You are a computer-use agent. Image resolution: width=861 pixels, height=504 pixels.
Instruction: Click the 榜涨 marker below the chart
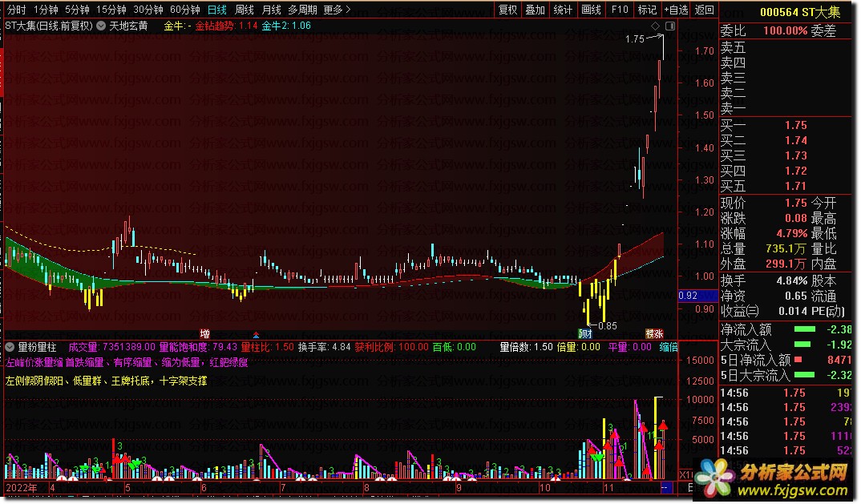[x=654, y=334]
